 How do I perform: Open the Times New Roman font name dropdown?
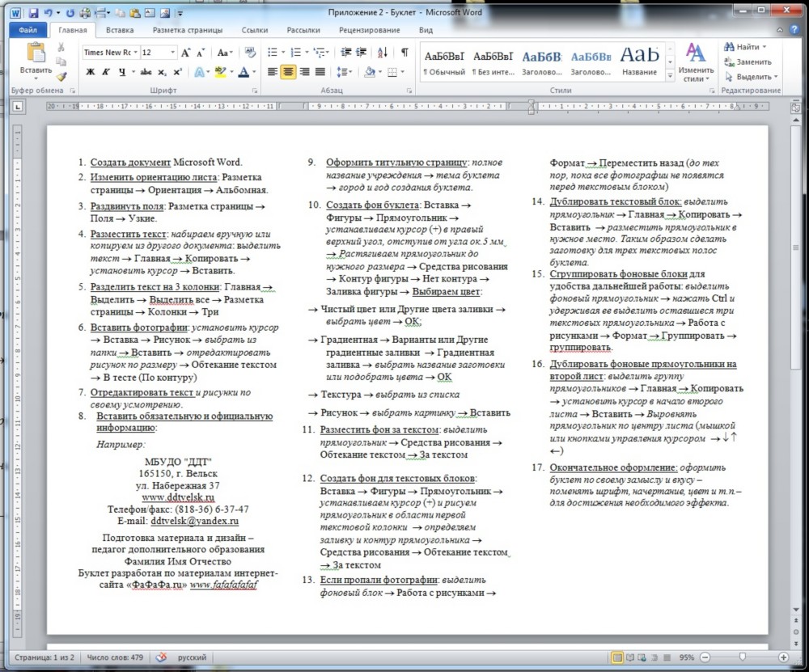pos(135,52)
